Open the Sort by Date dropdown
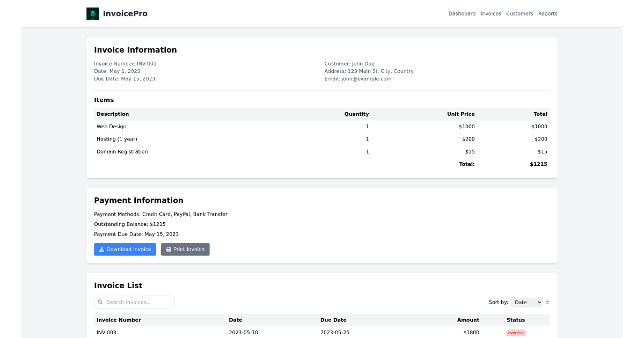This screenshot has height=338, width=644. coord(526,303)
